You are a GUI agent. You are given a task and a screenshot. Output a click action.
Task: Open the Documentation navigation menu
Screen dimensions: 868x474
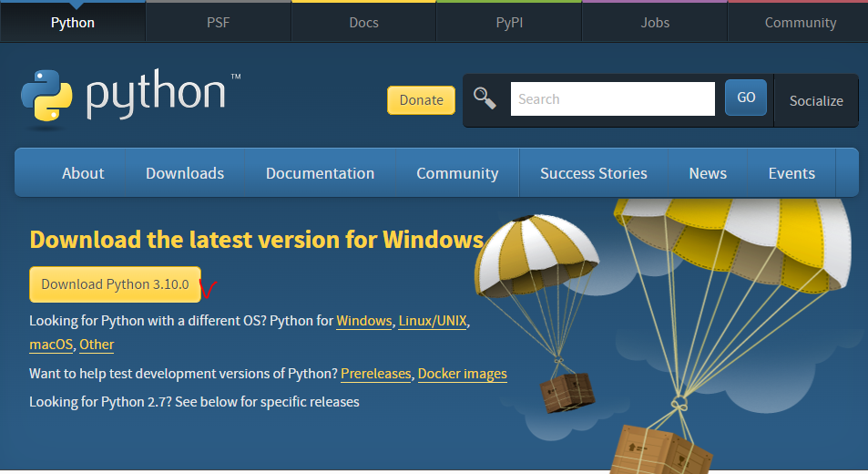click(x=320, y=173)
